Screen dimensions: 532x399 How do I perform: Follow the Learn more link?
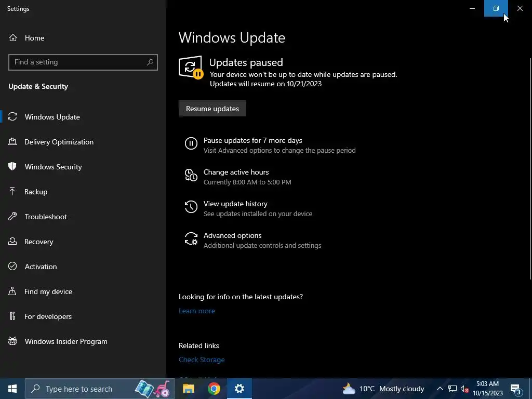197,311
